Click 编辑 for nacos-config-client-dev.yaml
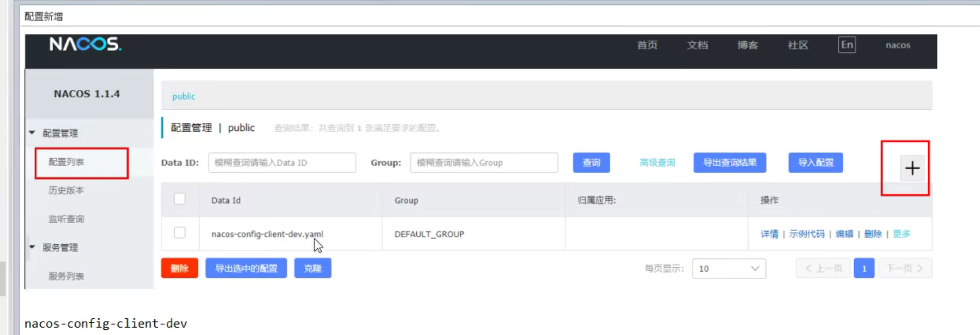The width and height of the screenshot is (980, 335). [844, 234]
